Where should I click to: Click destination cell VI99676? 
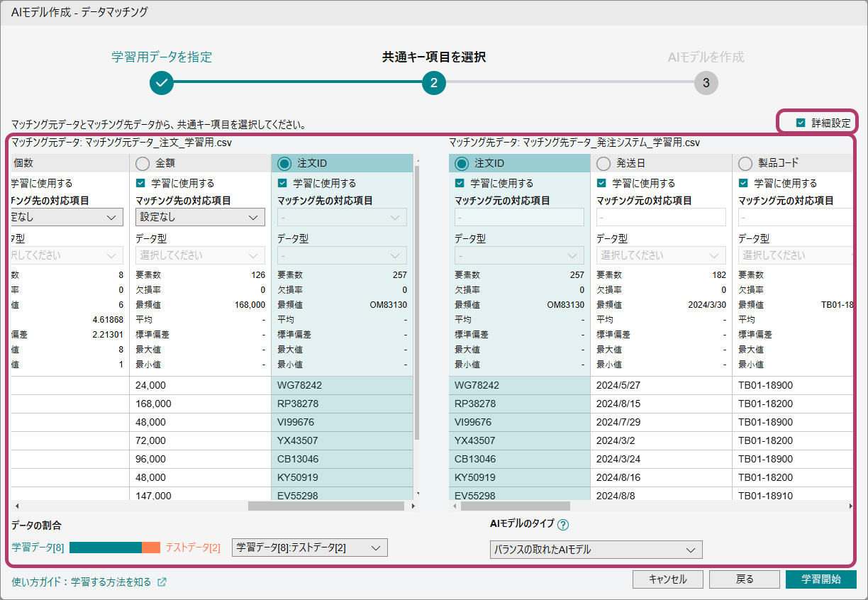[x=519, y=422]
